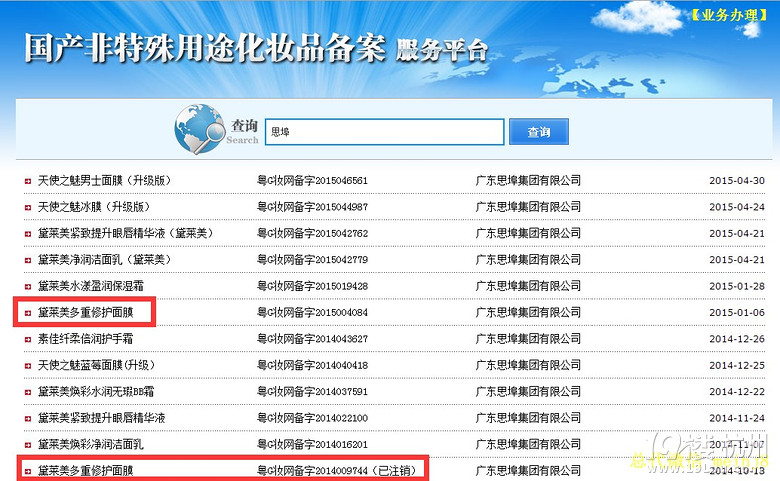Viewport: 780px width, 481px height.
Task: Open the 业务办理 link at top right
Action: pos(729,15)
